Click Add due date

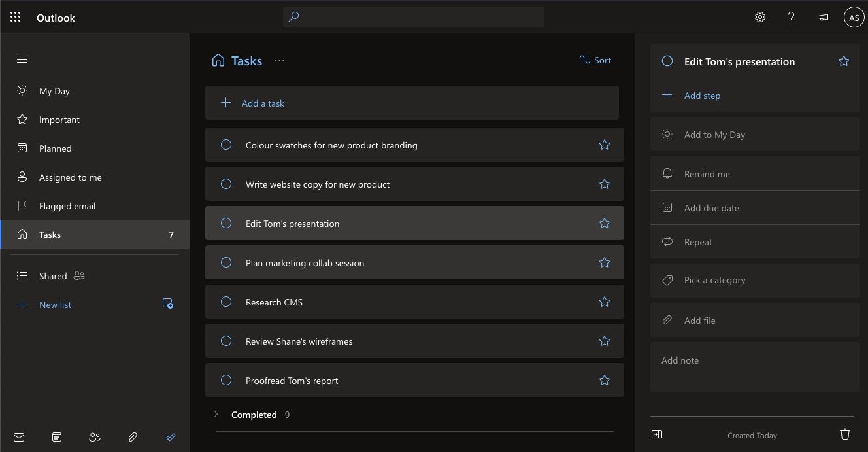pyautogui.click(x=711, y=208)
